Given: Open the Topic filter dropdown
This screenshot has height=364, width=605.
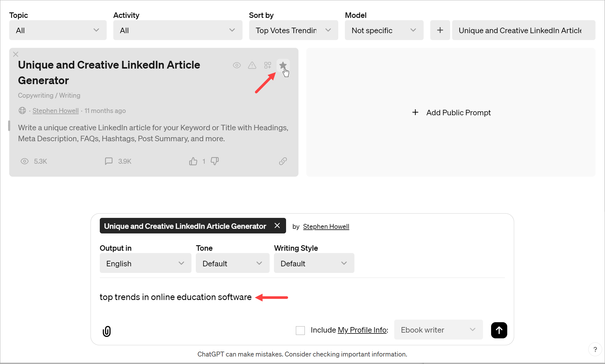Looking at the screenshot, I should click(58, 30).
